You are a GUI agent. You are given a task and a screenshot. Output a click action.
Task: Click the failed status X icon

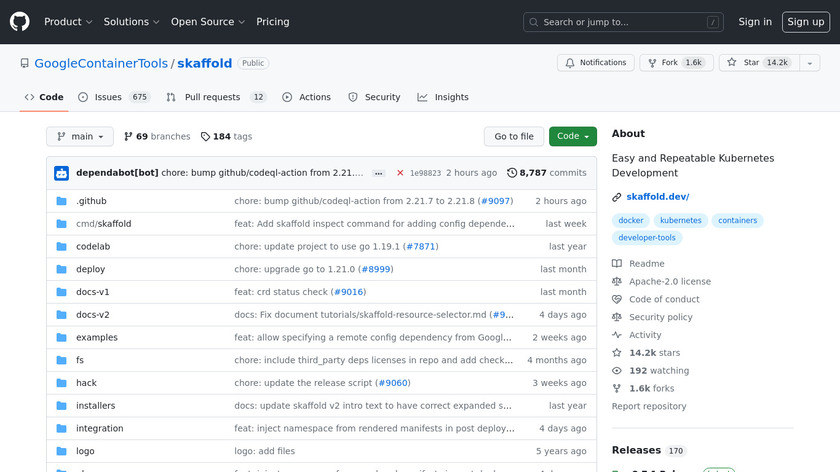[x=400, y=173]
